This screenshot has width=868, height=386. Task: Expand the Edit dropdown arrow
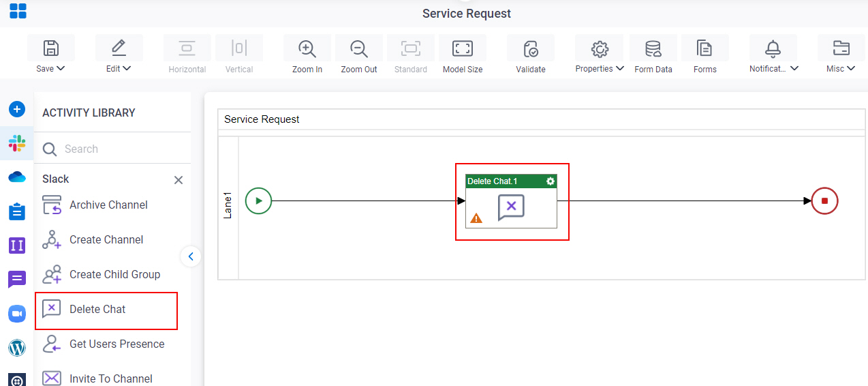point(127,68)
